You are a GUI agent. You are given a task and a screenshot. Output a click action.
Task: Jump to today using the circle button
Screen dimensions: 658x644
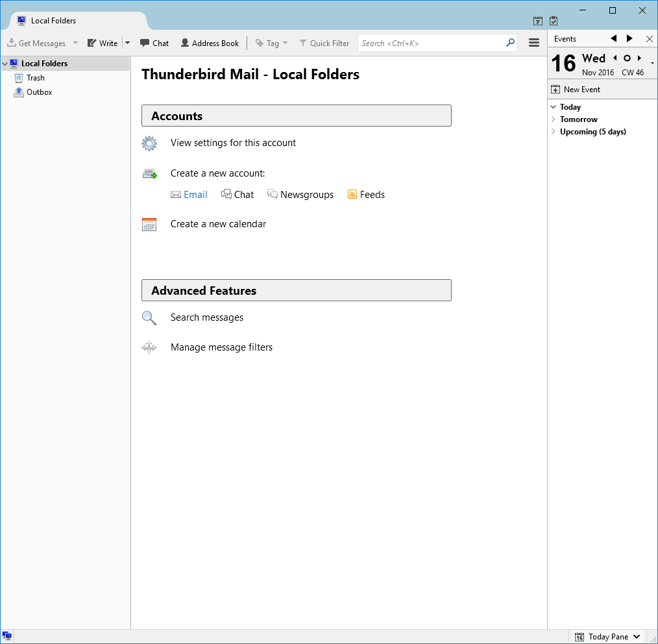click(x=627, y=58)
